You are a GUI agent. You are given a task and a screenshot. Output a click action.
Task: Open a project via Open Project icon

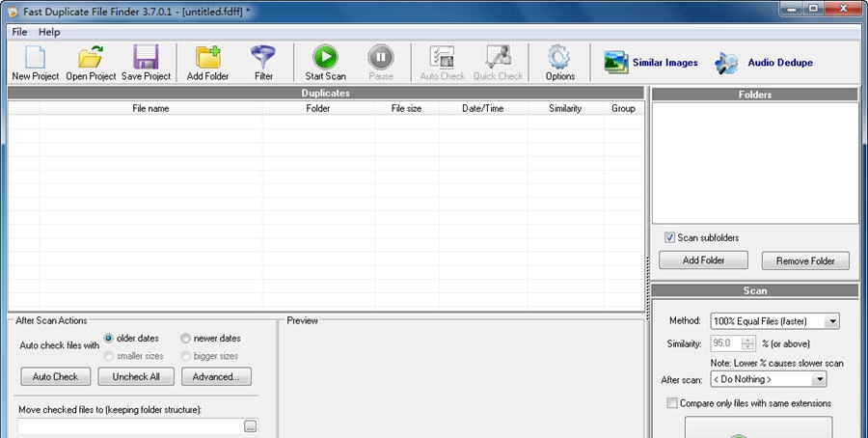(x=91, y=63)
